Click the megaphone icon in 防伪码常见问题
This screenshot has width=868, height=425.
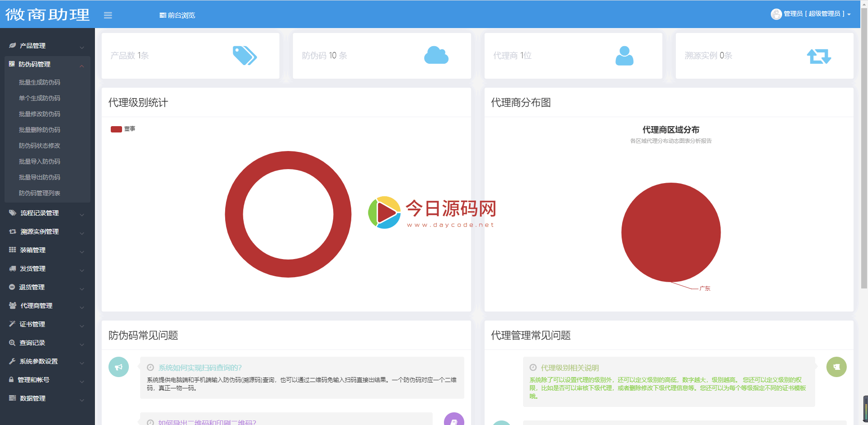(x=118, y=367)
